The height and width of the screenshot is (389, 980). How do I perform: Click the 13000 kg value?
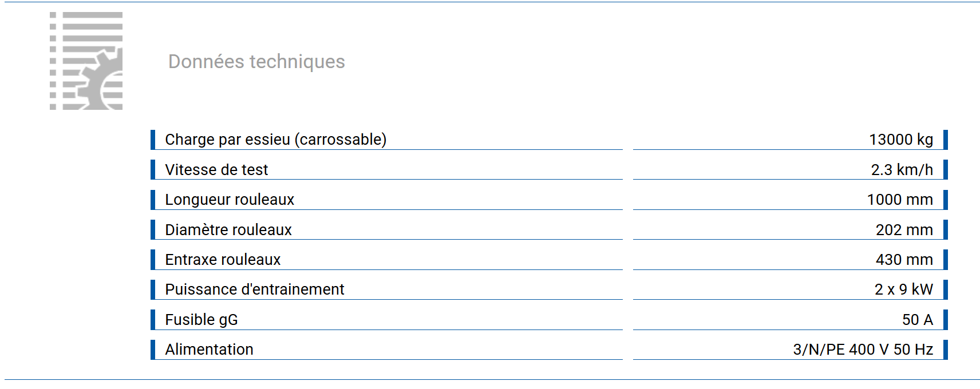pyautogui.click(x=900, y=140)
